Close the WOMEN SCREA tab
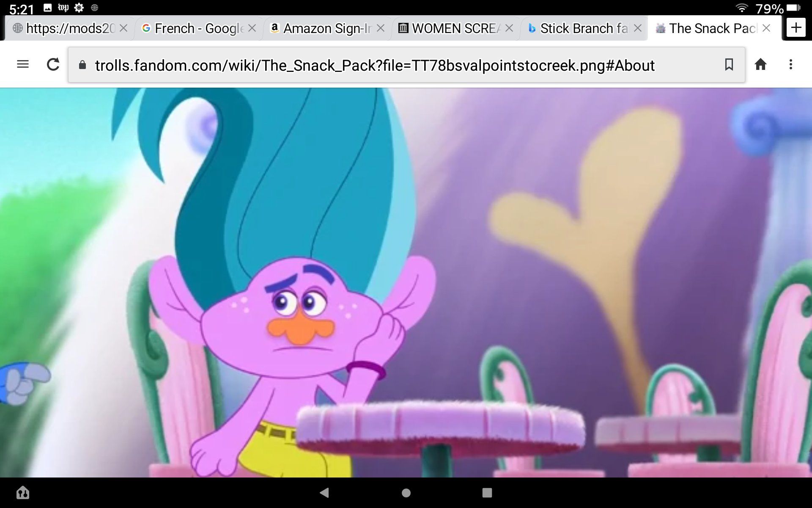The image size is (812, 508). [509, 28]
